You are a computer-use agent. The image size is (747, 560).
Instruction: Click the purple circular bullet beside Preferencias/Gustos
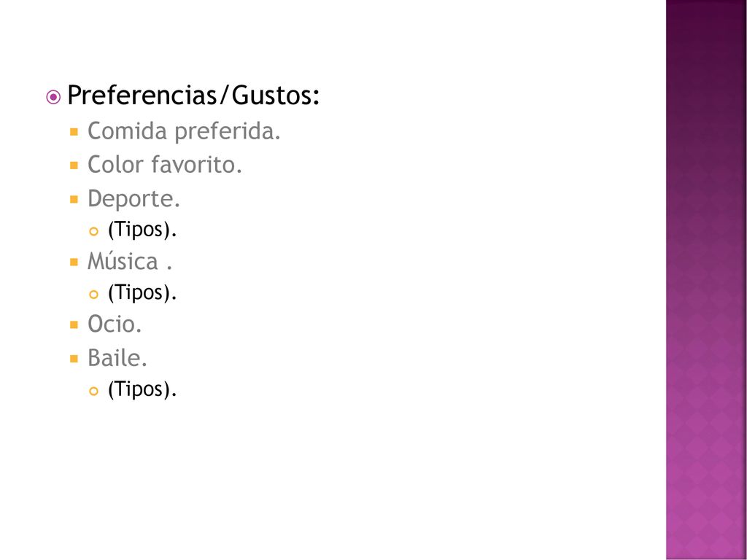(x=53, y=97)
